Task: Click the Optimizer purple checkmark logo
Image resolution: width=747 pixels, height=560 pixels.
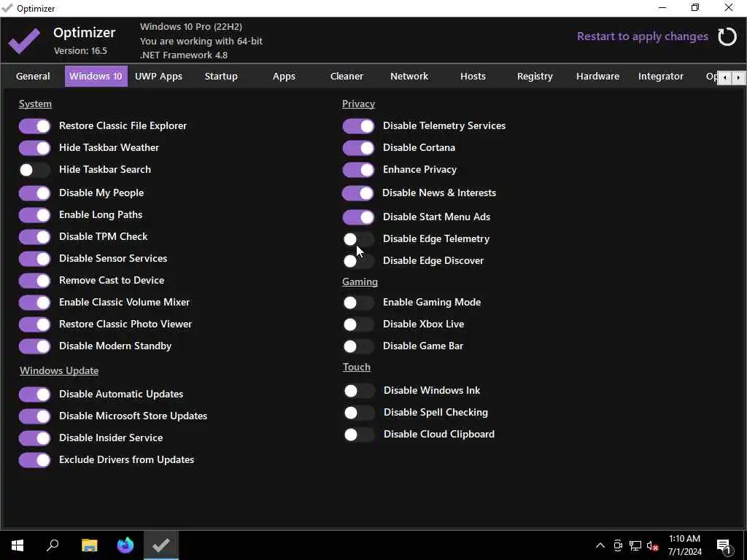Action: click(24, 41)
